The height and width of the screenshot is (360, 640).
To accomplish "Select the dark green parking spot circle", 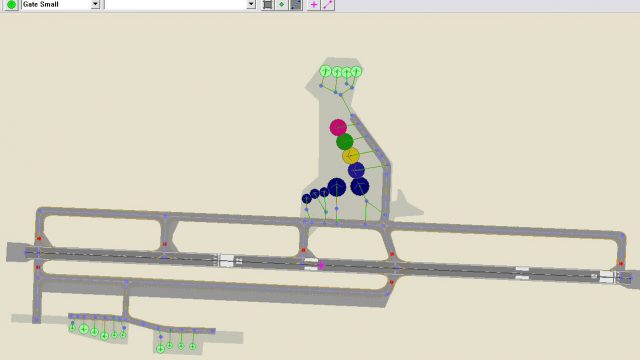I will point(344,142).
